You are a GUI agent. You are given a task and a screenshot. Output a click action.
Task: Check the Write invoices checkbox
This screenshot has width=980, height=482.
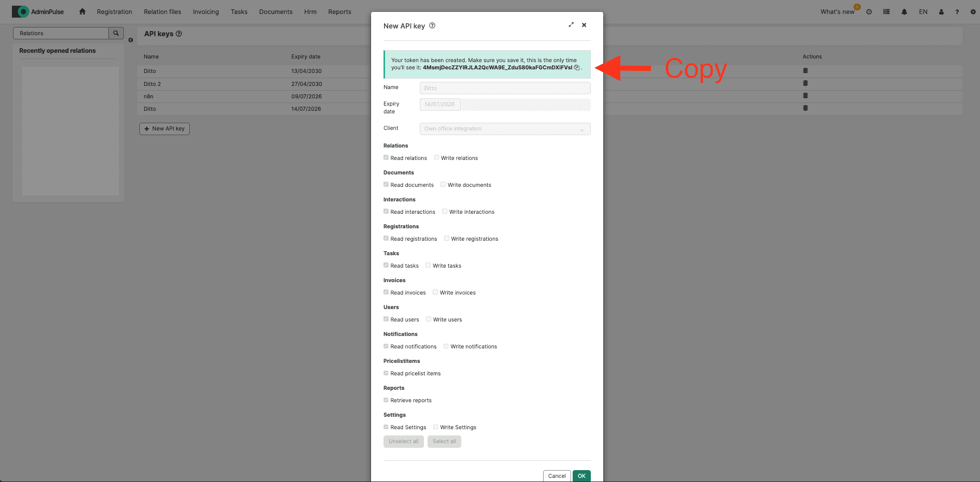click(435, 293)
